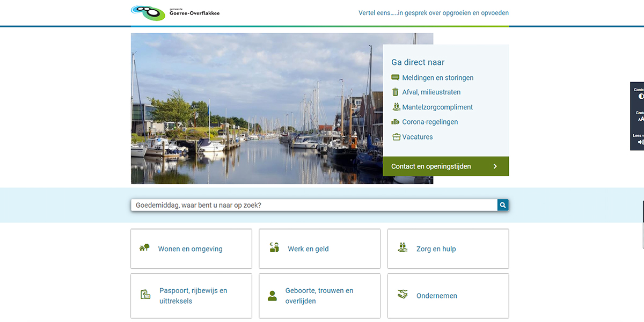Click into the Goedemiddag search field
Image resolution: width=644 pixels, height=322 pixels.
pyautogui.click(x=314, y=205)
